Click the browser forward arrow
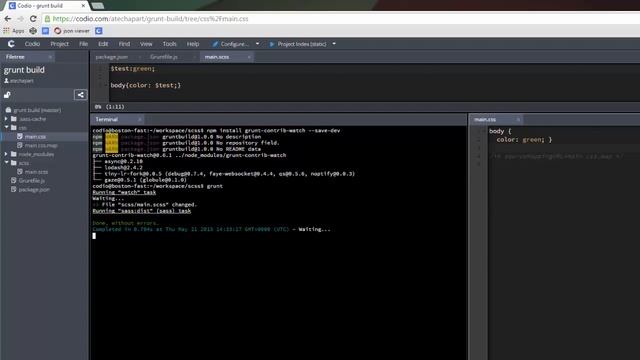The image size is (640, 360). [20, 19]
